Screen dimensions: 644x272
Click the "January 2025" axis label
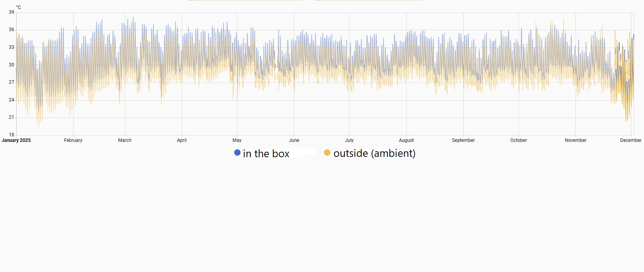[x=16, y=140]
